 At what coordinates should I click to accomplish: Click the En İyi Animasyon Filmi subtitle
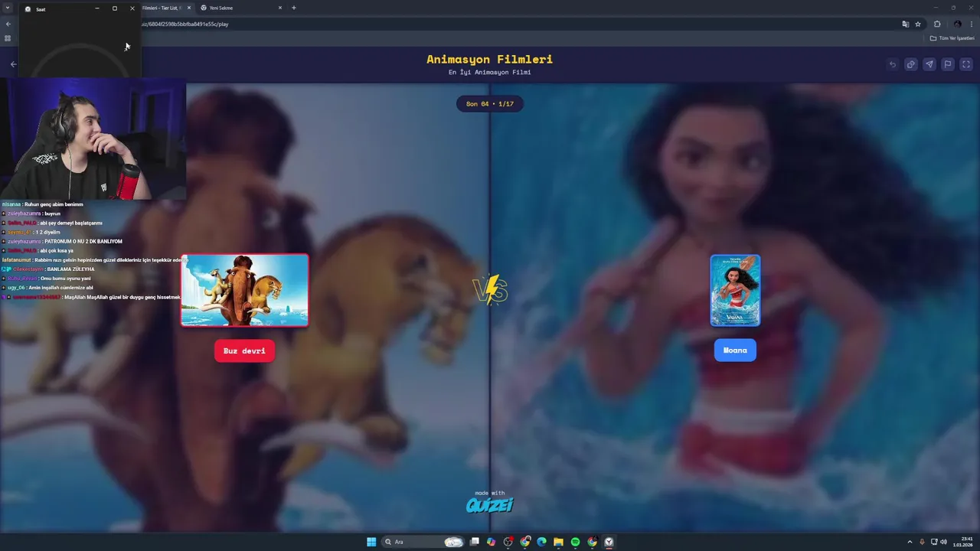[490, 73]
